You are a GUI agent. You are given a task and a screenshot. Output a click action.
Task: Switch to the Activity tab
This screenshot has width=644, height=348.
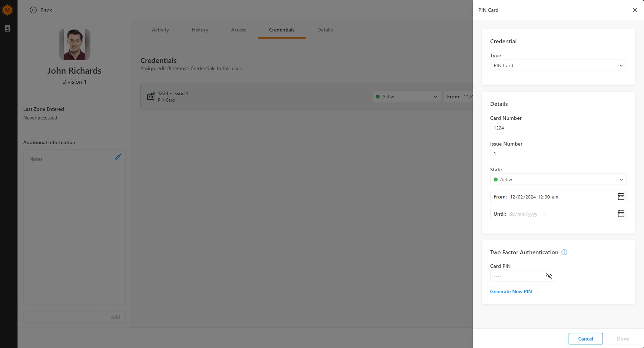click(x=160, y=30)
